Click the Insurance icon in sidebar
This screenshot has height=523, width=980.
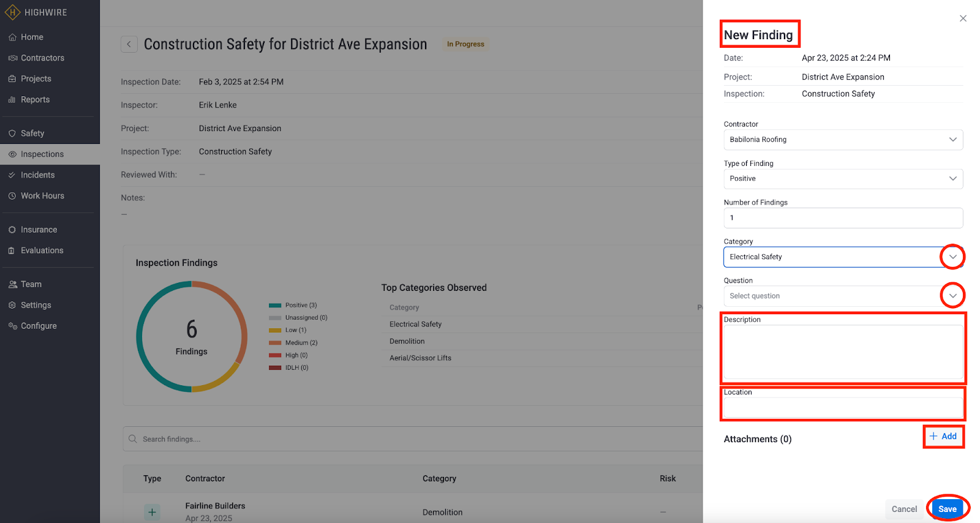(12, 230)
